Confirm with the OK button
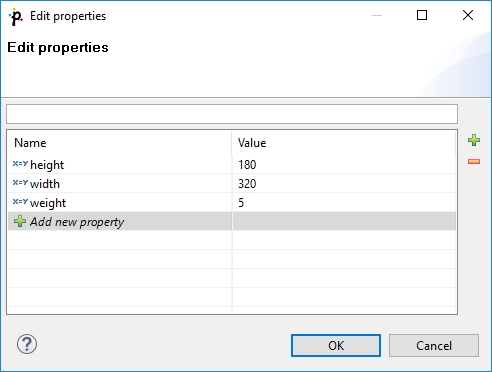The height and width of the screenshot is (372, 492). pyautogui.click(x=336, y=346)
